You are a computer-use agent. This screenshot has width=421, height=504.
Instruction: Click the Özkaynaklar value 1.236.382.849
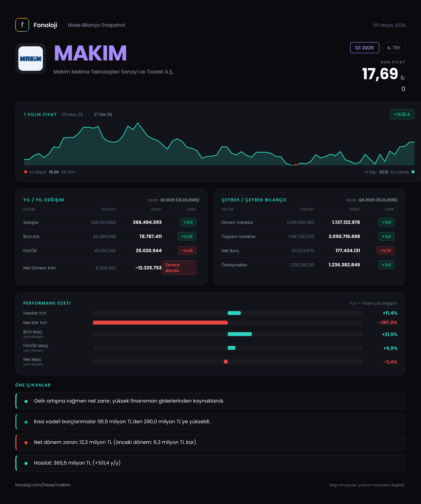pyautogui.click(x=344, y=265)
